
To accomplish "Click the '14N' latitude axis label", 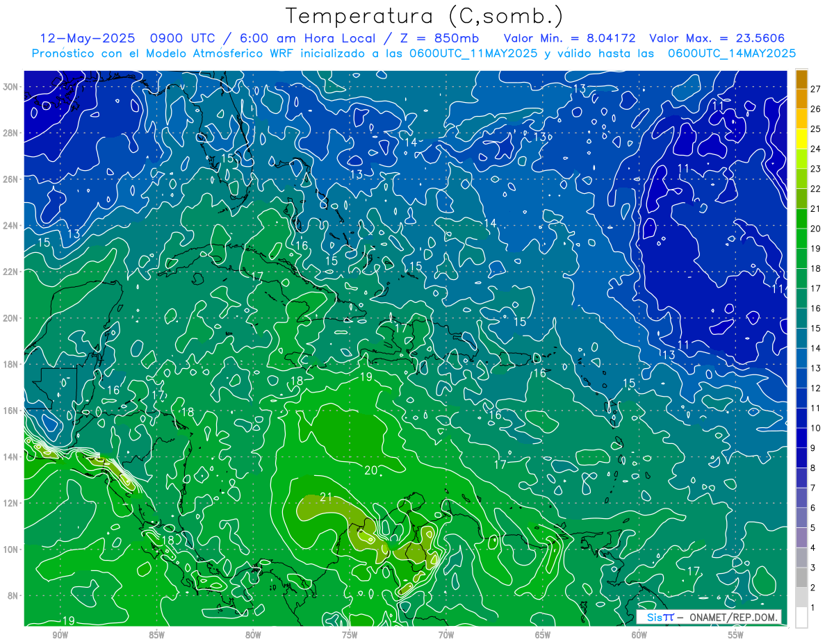I will (12, 457).
